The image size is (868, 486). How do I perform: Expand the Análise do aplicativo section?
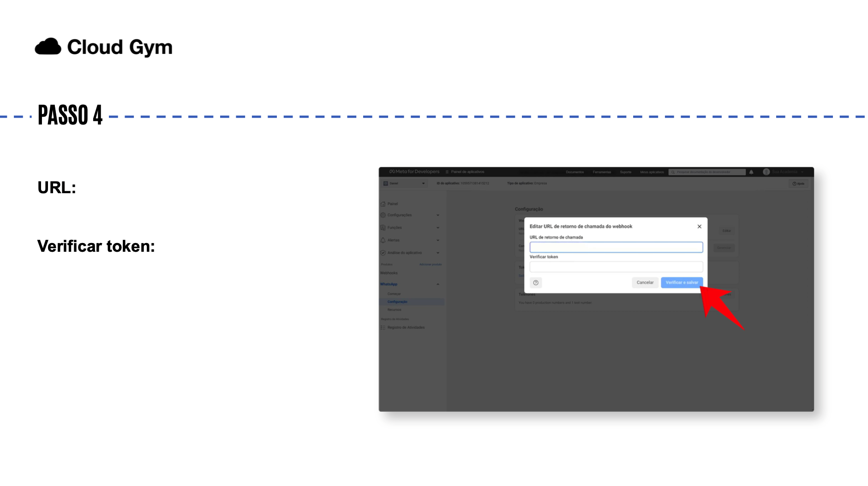tap(438, 253)
